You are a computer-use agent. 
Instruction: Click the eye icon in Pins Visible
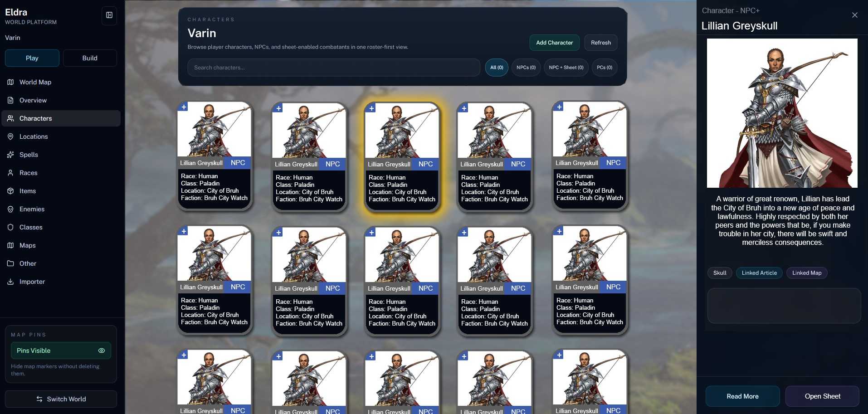pos(102,351)
